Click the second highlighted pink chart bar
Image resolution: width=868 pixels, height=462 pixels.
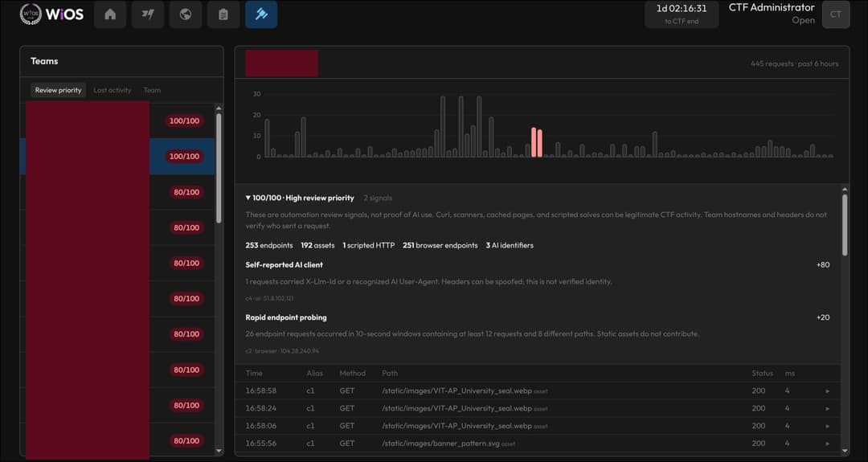(x=540, y=144)
